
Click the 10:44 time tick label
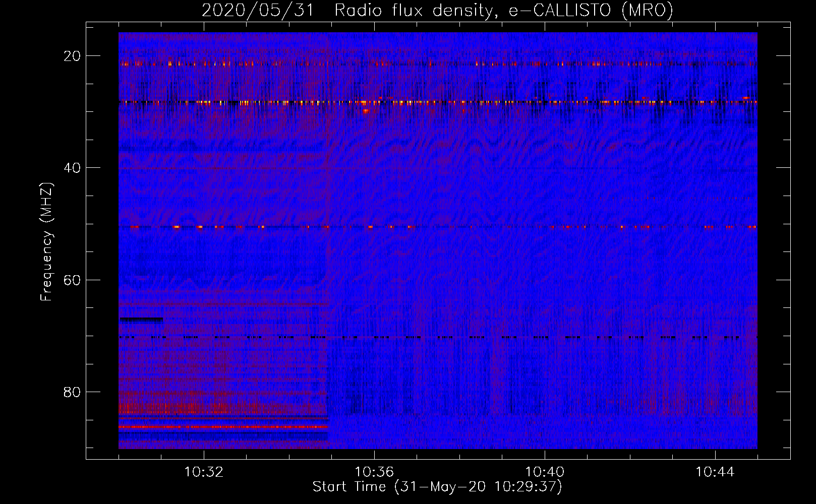[715, 472]
